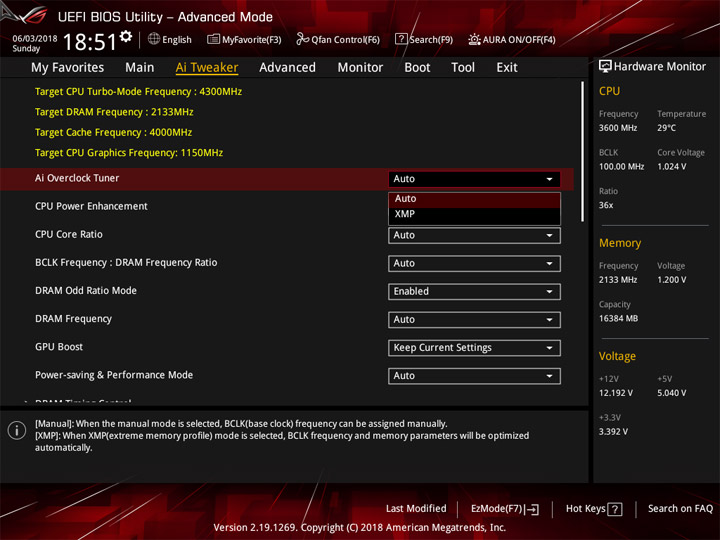720x540 pixels.
Task: Select DRAM Odd Ratio Mode label
Action: [x=86, y=291]
